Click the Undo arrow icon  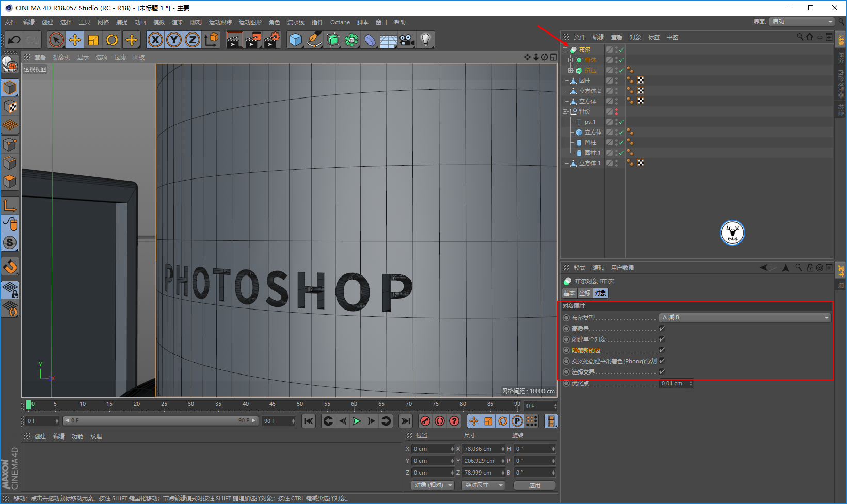(14, 40)
